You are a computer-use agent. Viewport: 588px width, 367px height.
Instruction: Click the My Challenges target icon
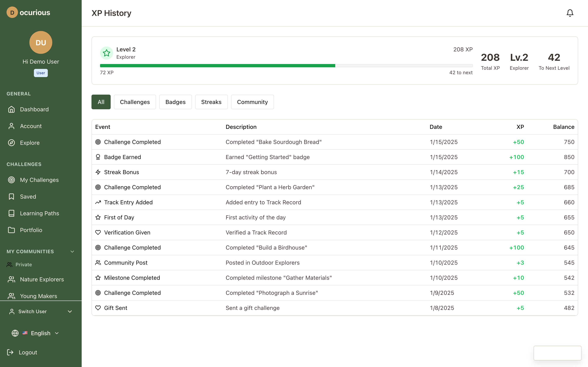11,180
